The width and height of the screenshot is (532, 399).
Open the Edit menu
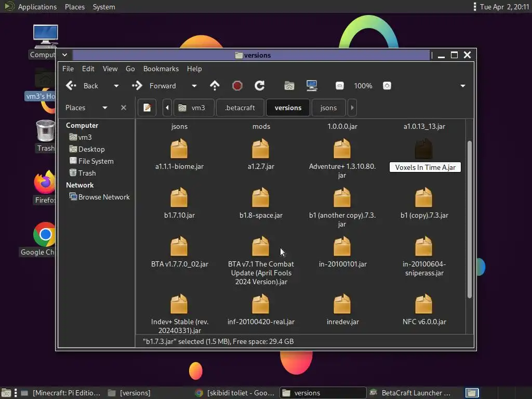(88, 69)
